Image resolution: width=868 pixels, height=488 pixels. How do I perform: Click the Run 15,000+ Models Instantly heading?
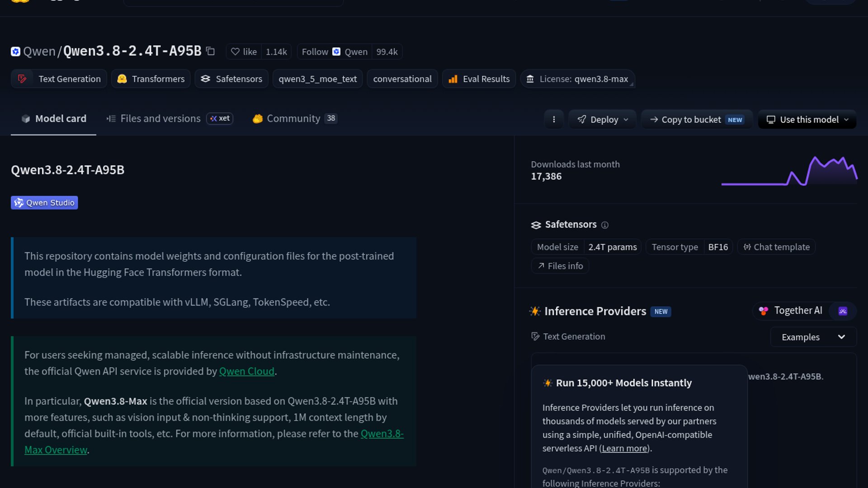(623, 383)
